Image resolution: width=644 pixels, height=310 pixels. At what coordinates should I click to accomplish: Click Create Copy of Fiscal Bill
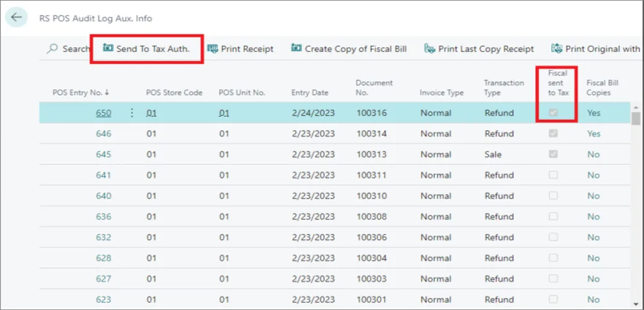click(349, 49)
